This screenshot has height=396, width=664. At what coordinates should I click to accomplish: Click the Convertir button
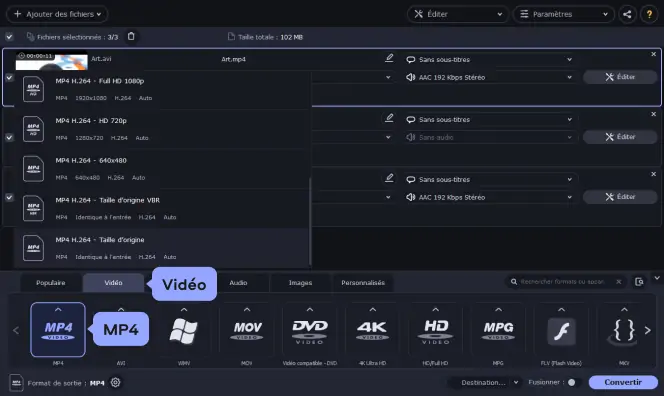tap(623, 382)
